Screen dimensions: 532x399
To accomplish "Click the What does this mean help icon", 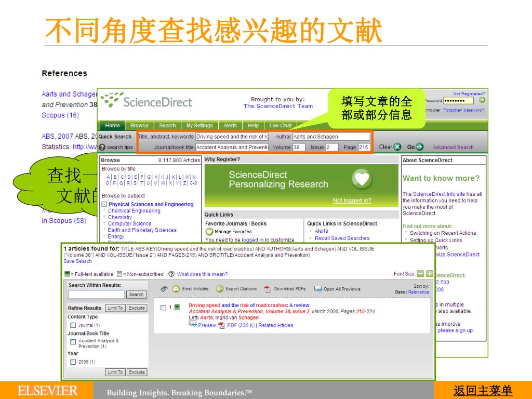I will (x=171, y=274).
